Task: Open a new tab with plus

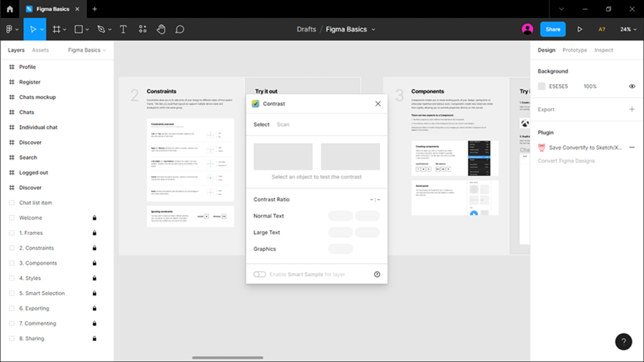Action: pyautogui.click(x=95, y=9)
